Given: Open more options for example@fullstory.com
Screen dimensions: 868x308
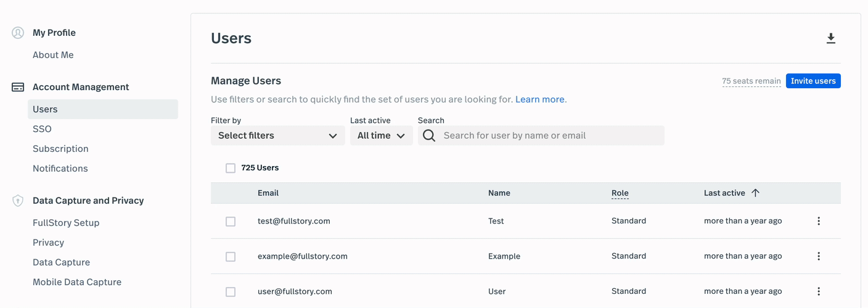Looking at the screenshot, I should click(x=819, y=256).
